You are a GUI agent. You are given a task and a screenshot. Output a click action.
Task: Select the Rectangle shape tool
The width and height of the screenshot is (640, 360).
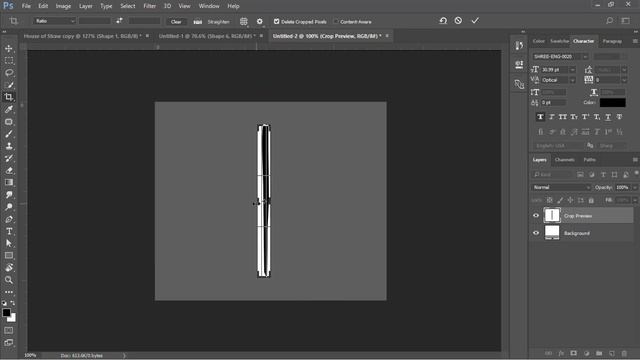[9, 256]
